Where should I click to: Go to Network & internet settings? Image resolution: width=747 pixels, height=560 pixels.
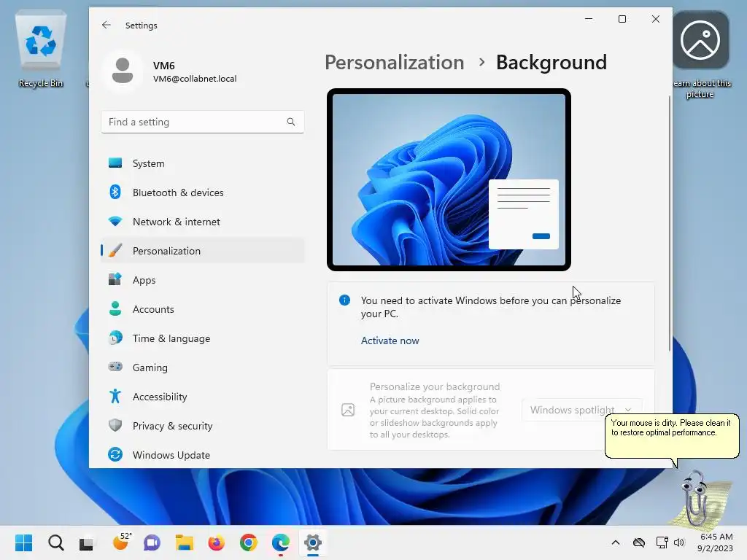coord(203,222)
